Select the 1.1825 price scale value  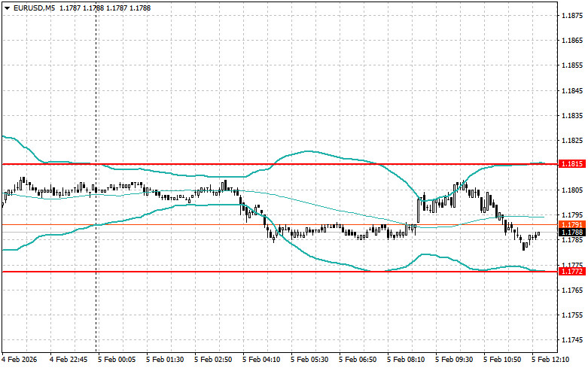572,140
